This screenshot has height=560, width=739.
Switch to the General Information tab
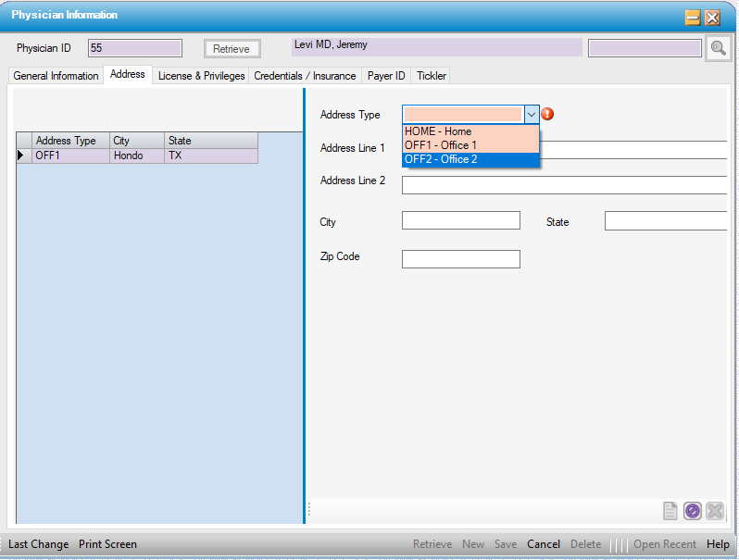coord(56,76)
